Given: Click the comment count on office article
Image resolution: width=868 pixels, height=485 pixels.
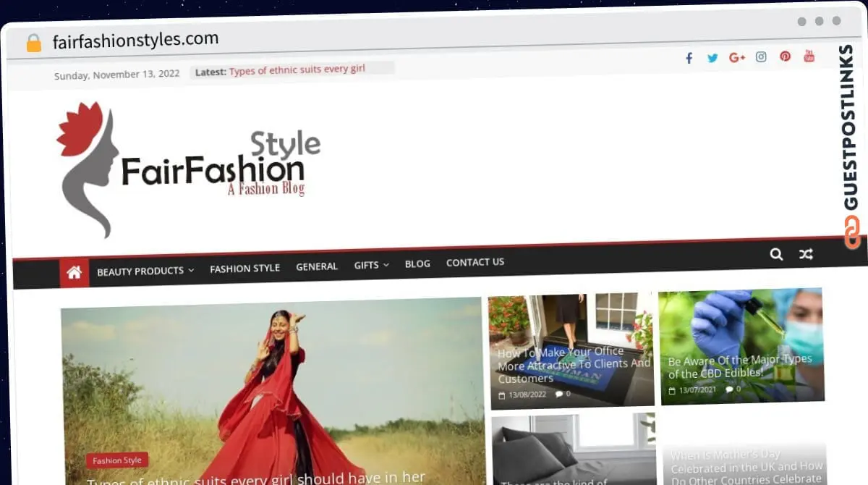Looking at the screenshot, I should (x=563, y=395).
